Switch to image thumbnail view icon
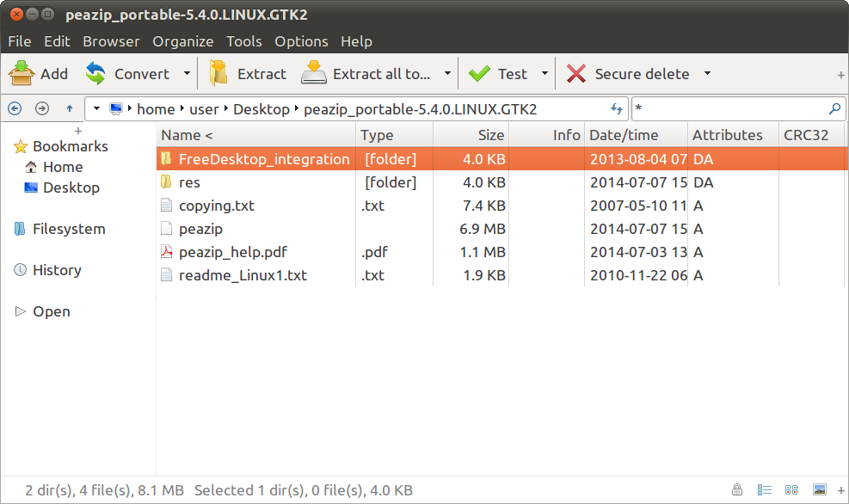The height and width of the screenshot is (504, 849). [x=820, y=490]
